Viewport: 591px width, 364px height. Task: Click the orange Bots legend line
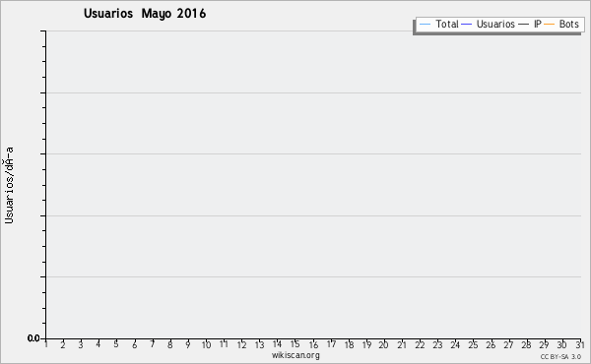pyautogui.click(x=550, y=25)
